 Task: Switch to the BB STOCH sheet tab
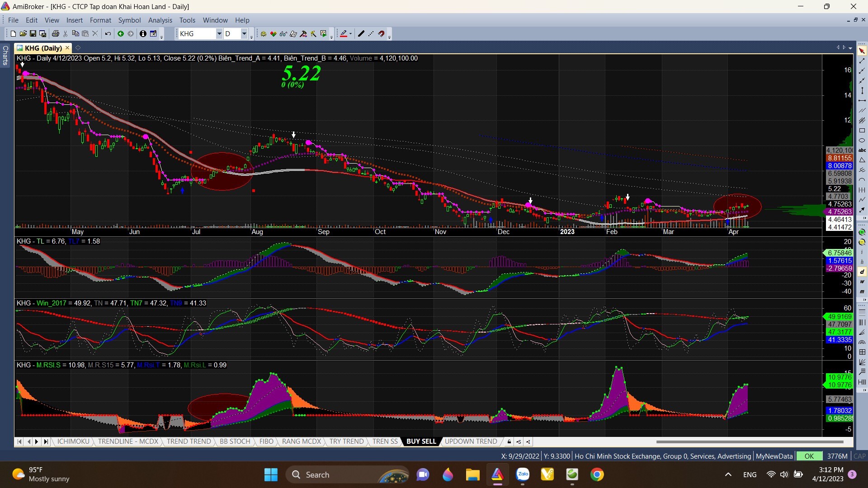(x=235, y=441)
